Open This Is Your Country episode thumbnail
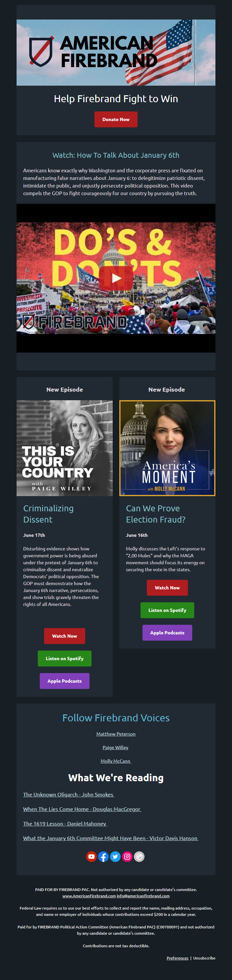 [x=64, y=448]
